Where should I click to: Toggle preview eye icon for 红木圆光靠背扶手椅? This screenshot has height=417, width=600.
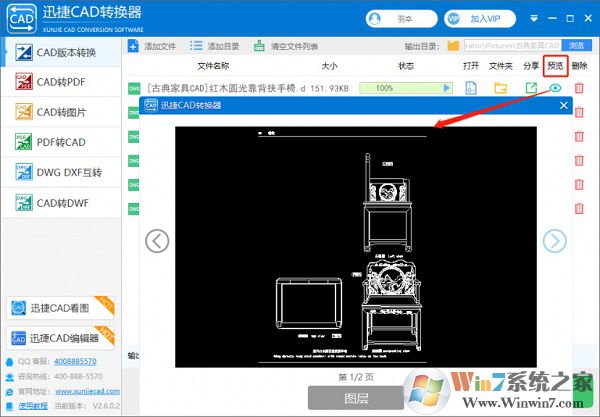click(x=555, y=88)
